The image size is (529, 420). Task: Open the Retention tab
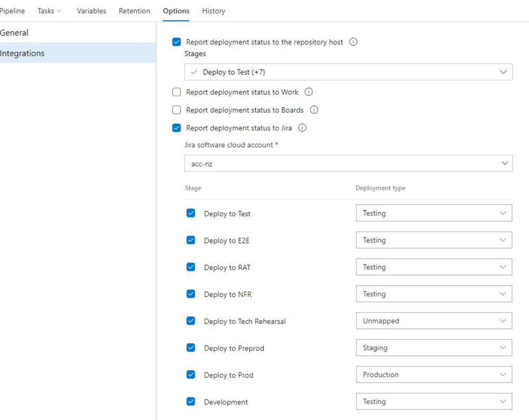pyautogui.click(x=134, y=11)
